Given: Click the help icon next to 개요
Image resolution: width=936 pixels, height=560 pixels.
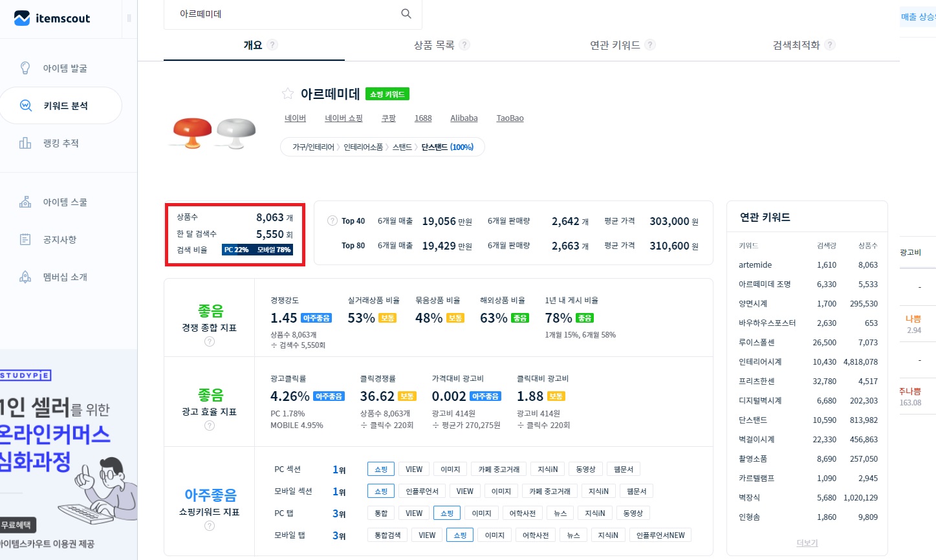Looking at the screenshot, I should click(x=272, y=45).
